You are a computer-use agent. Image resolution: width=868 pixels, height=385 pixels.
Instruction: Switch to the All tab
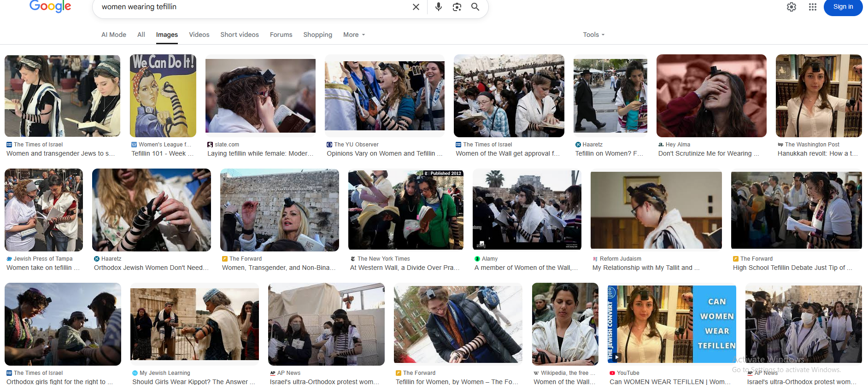pos(141,35)
